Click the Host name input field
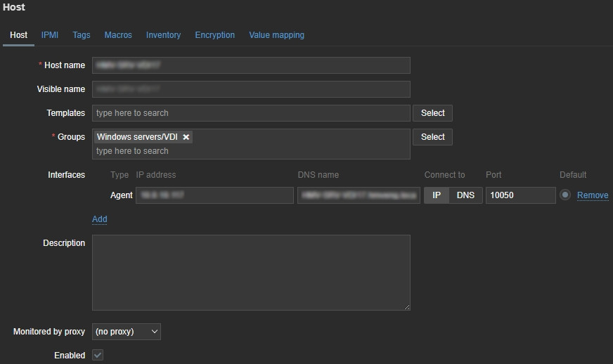The width and height of the screenshot is (613, 364). coord(251,65)
